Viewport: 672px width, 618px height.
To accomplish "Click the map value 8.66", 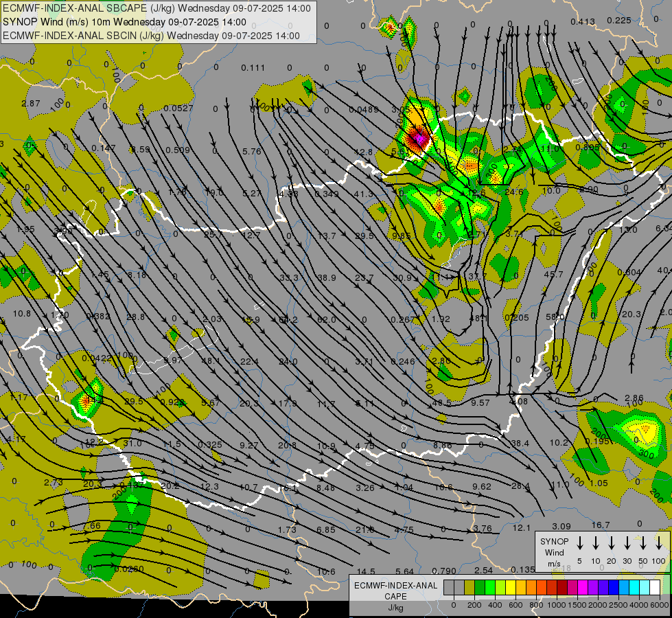I will 442,445.
